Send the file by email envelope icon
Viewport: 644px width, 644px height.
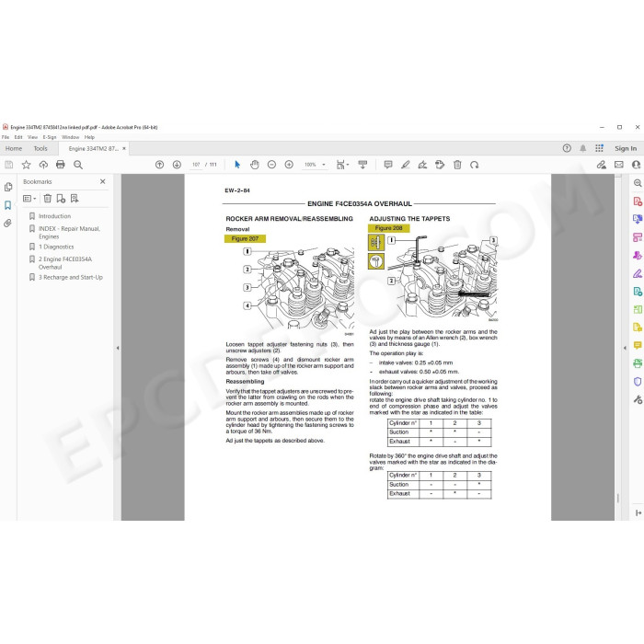tap(618, 165)
